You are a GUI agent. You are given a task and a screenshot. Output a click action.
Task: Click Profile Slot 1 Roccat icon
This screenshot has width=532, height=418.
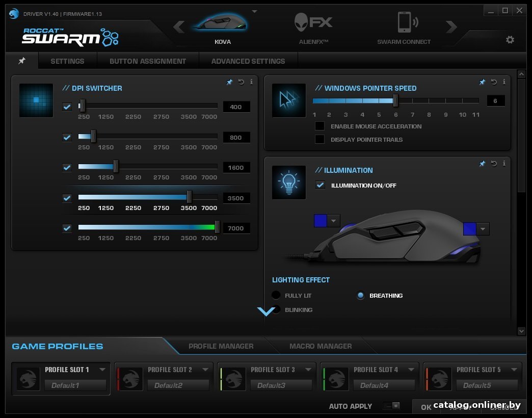coord(28,379)
